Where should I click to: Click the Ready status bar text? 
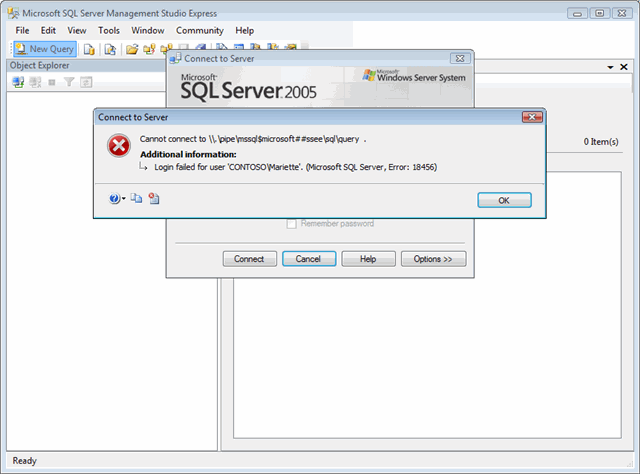[24, 461]
